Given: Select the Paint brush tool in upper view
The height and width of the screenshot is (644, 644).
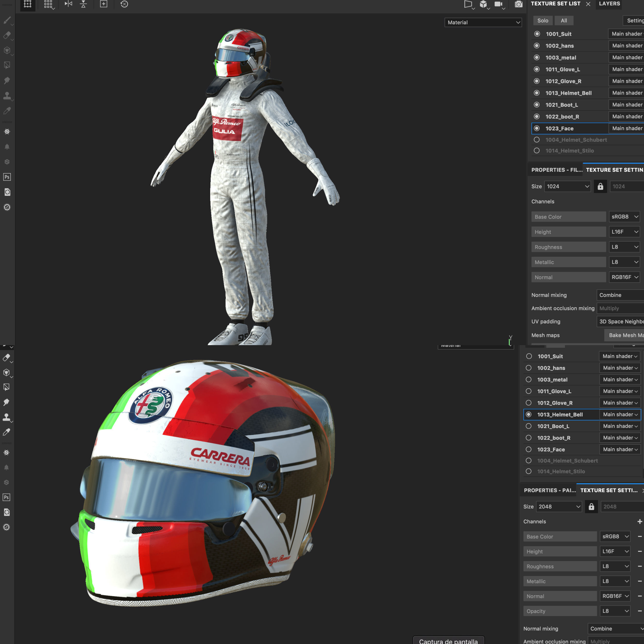Looking at the screenshot, I should [7, 20].
